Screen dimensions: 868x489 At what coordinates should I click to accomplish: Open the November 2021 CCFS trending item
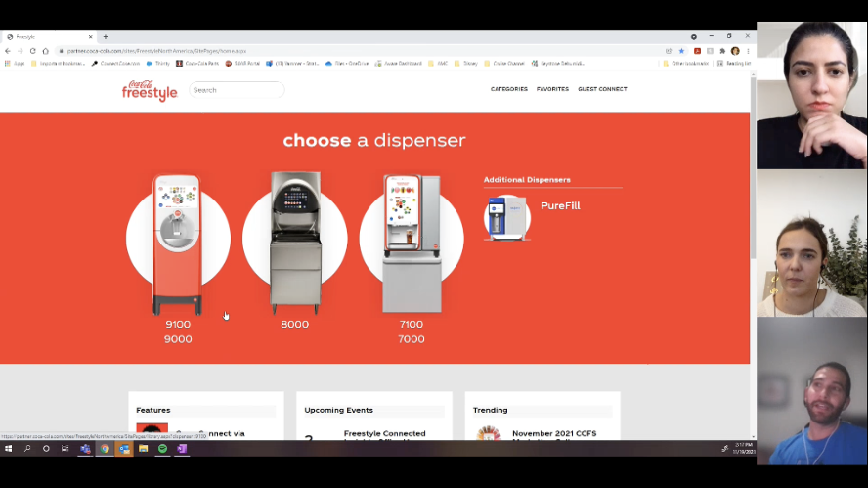[x=554, y=435]
